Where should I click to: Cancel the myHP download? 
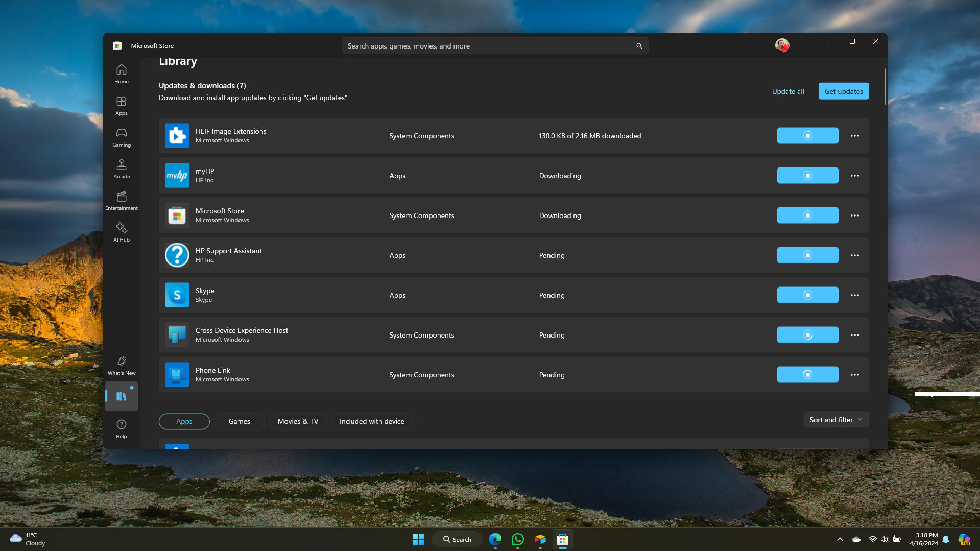tap(807, 175)
